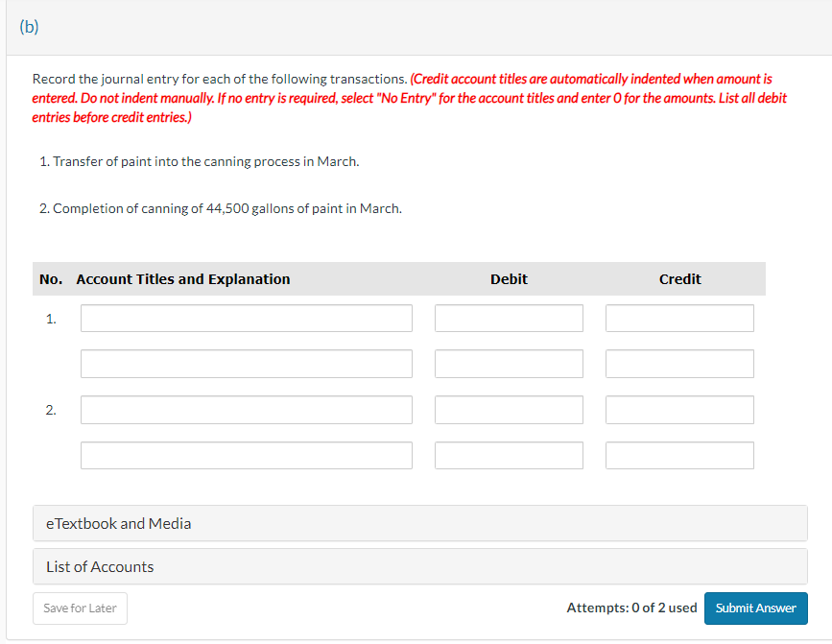Click the Save for Later button
The height and width of the screenshot is (644, 832).
(x=80, y=608)
